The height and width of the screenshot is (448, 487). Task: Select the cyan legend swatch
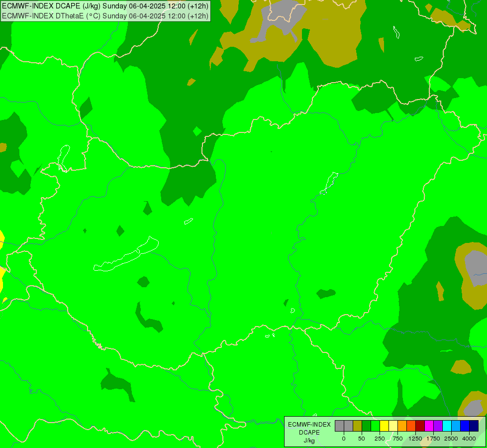[447, 426]
